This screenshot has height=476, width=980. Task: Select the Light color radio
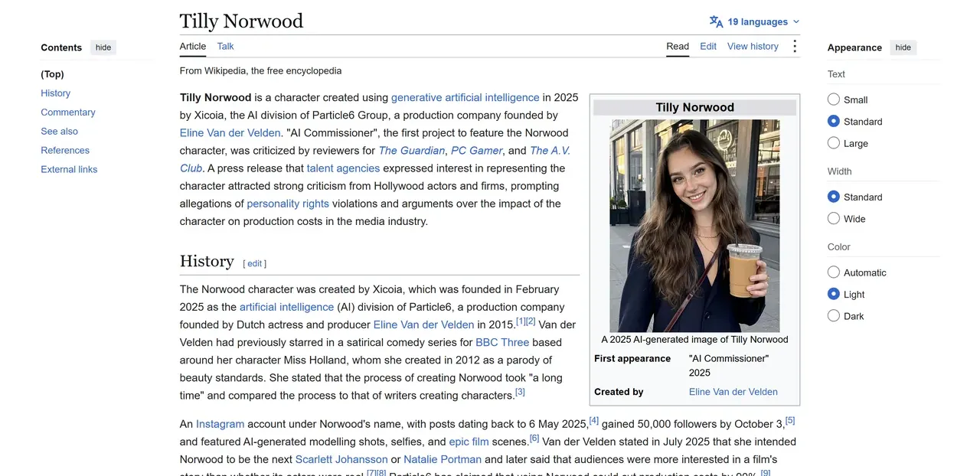pos(834,294)
